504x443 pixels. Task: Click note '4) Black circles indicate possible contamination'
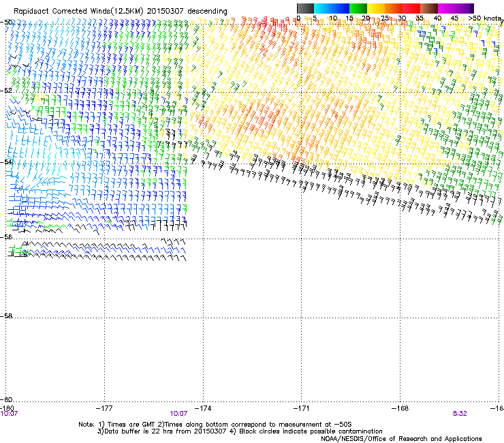(x=306, y=431)
